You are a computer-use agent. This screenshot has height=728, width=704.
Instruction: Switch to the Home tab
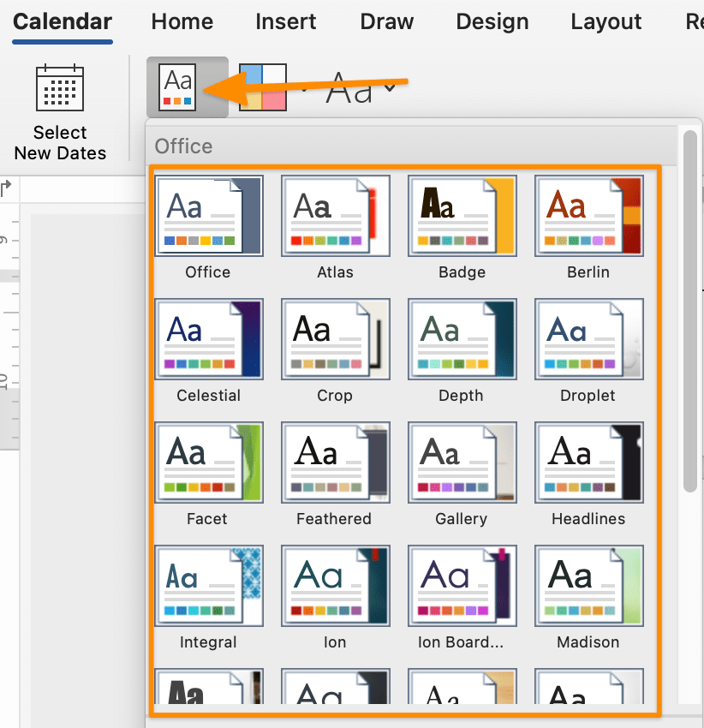pyautogui.click(x=182, y=21)
